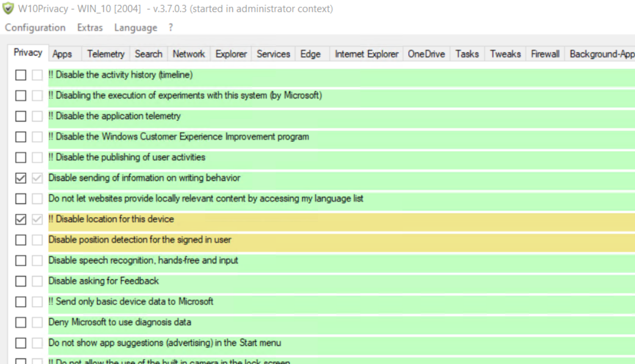Image resolution: width=635 pixels, height=364 pixels.
Task: Uncheck 'Disable sending of information on writing behavior'
Action: 20,178
